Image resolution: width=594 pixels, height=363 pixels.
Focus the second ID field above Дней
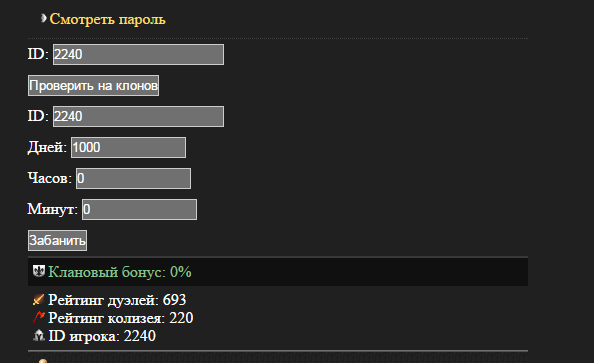tap(138, 116)
